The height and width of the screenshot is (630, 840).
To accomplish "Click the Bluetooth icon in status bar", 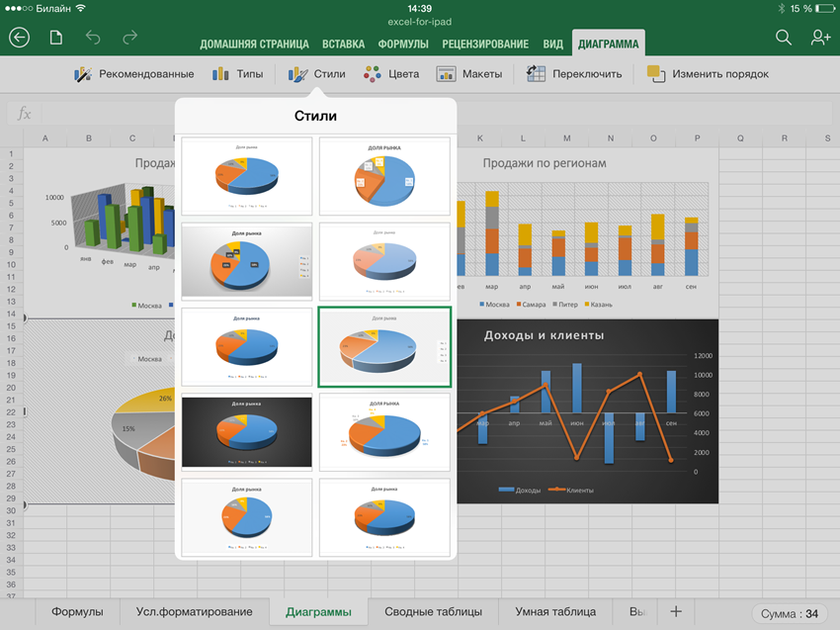I will coord(781,9).
